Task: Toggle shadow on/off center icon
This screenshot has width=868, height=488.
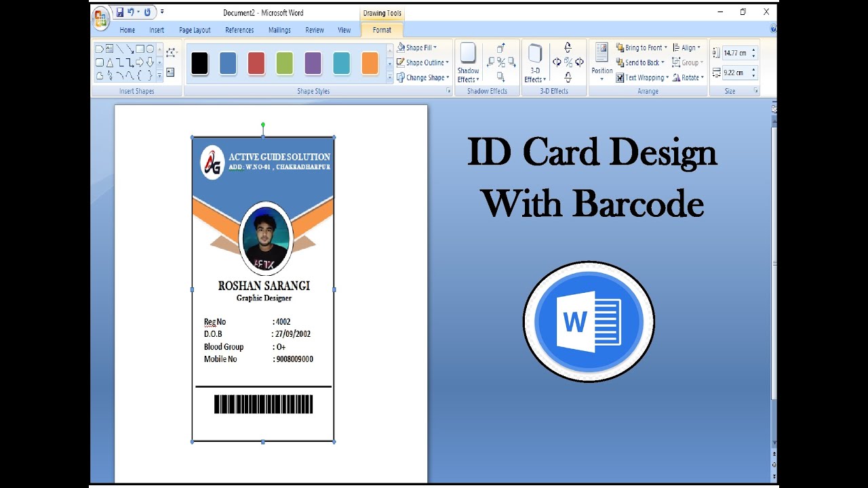Action: click(501, 62)
